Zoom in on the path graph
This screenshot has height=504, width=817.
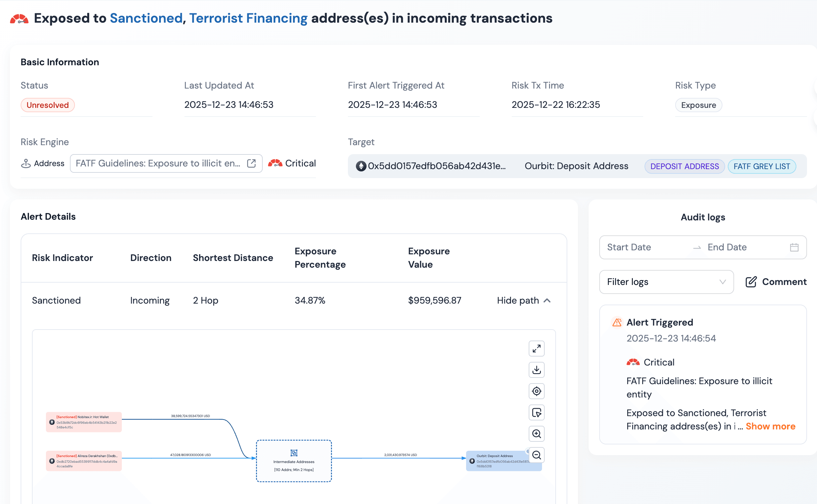[x=536, y=434]
